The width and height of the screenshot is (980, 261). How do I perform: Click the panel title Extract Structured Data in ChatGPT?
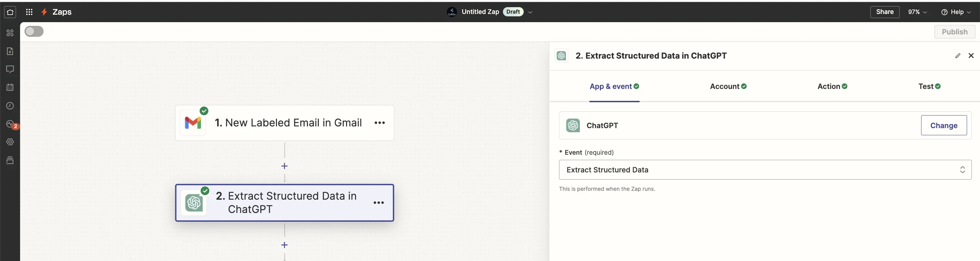pos(651,56)
